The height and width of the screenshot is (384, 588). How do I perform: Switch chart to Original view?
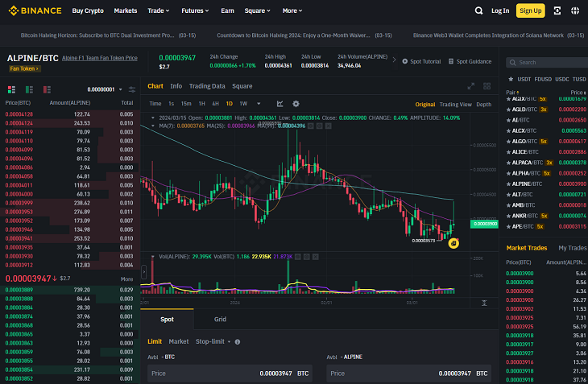click(424, 105)
